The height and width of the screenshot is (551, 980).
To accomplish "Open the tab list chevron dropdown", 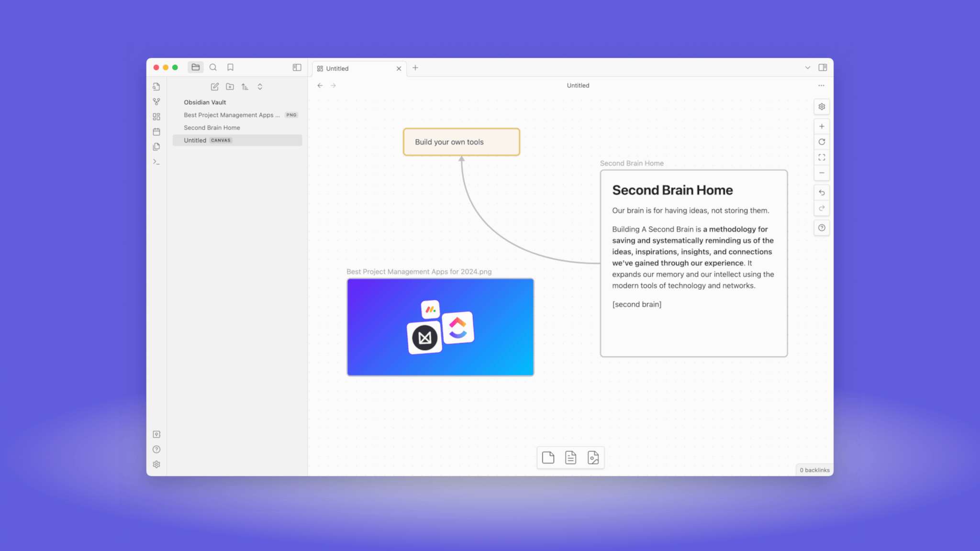I will (808, 67).
